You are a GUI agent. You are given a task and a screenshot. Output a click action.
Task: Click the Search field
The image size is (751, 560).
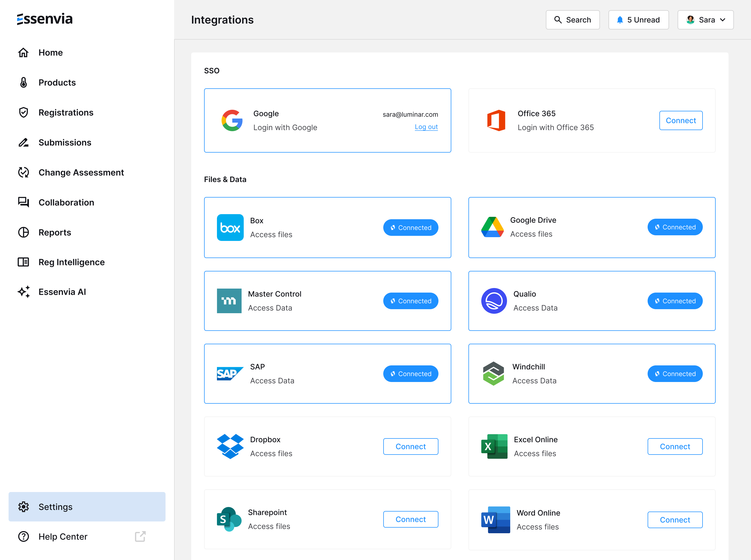coord(573,20)
